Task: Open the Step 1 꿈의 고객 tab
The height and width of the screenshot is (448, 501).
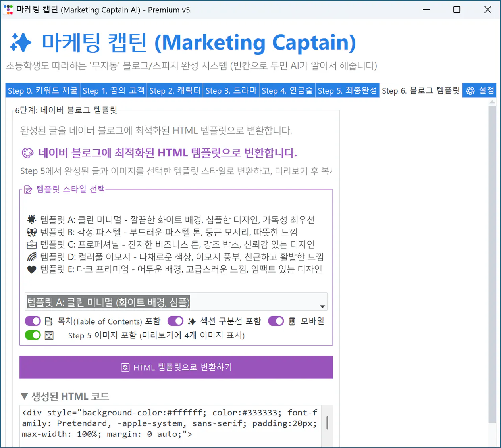Action: [x=114, y=90]
